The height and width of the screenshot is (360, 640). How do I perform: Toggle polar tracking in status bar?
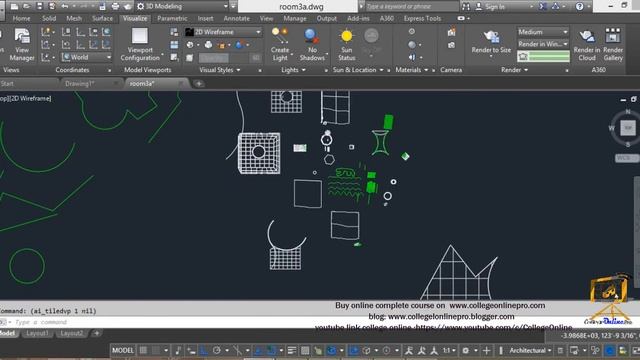(217, 350)
